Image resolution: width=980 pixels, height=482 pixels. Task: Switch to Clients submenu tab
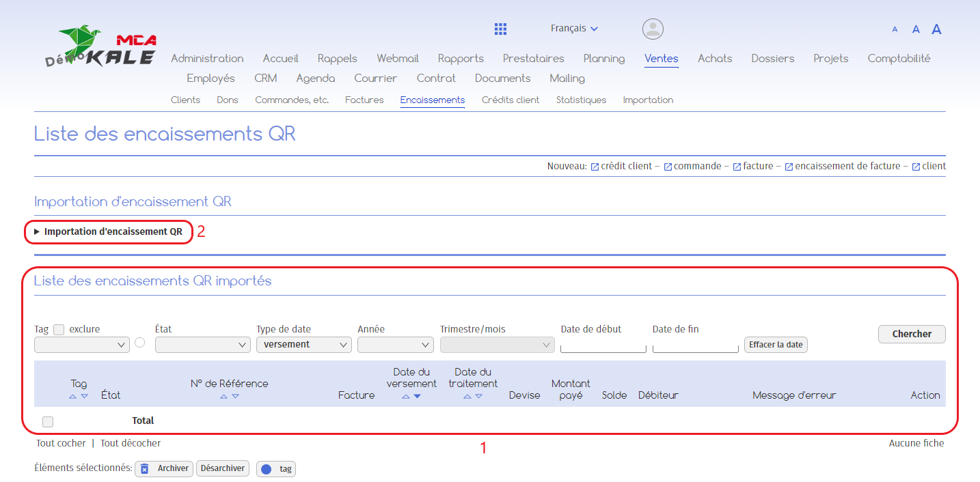pos(185,100)
